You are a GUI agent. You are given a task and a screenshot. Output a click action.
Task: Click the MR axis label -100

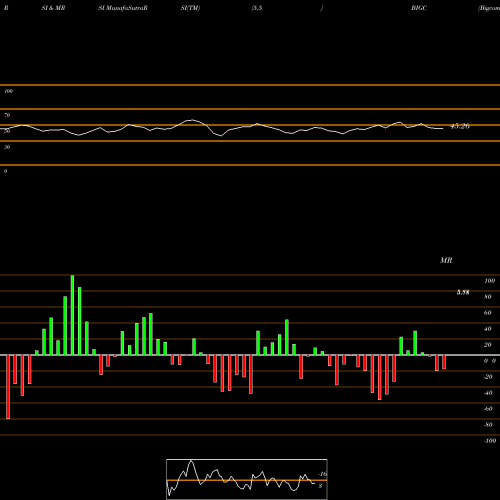(490, 441)
